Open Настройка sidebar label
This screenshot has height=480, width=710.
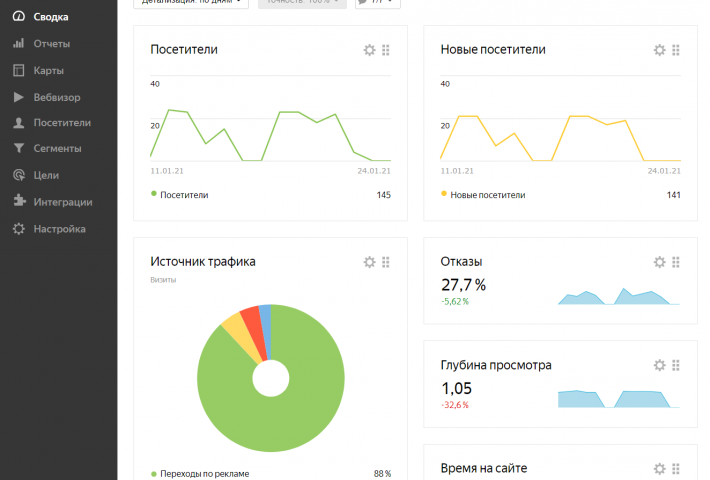59,229
